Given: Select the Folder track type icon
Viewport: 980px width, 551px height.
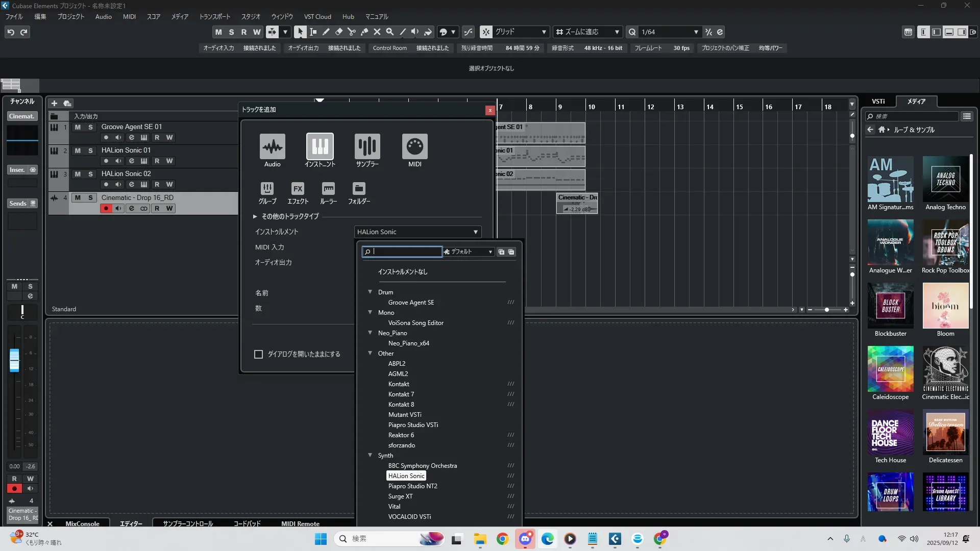Looking at the screenshot, I should pos(359,189).
